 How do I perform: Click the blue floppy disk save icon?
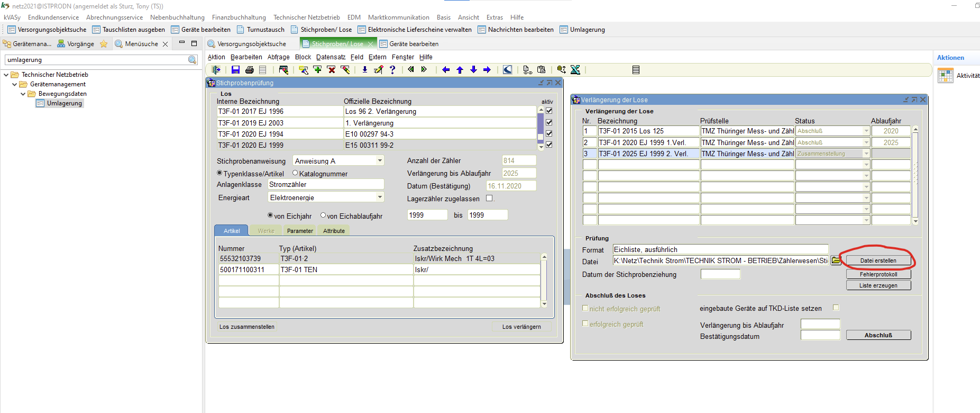click(236, 70)
